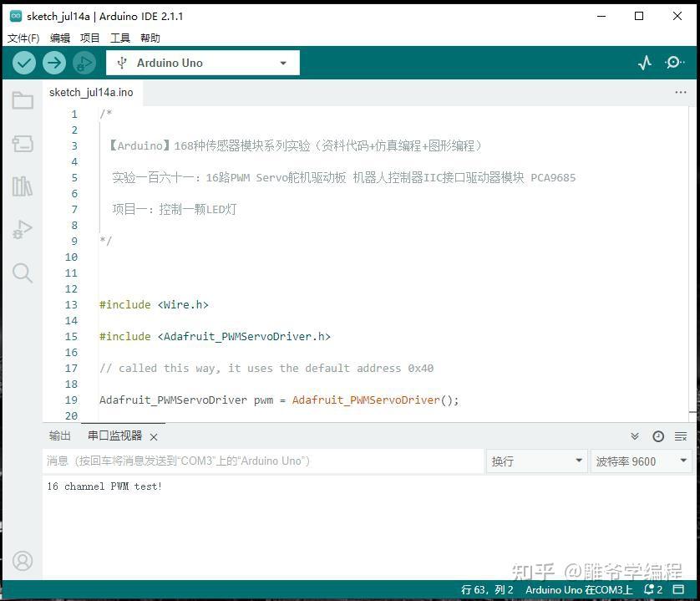
Task: Click status bar 行 63, 列 2 position
Action: coord(487,590)
